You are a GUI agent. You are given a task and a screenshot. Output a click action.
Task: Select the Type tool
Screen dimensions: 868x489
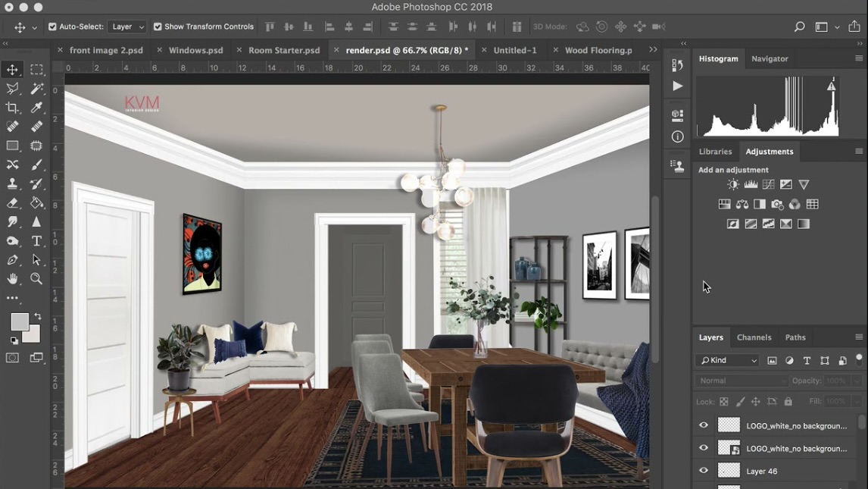click(x=36, y=241)
